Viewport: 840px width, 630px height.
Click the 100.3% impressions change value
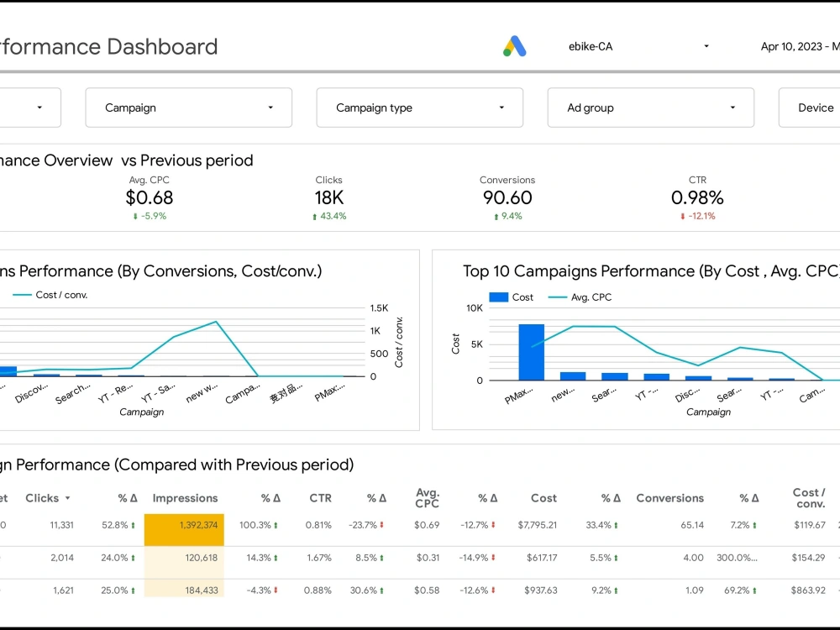tap(255, 525)
